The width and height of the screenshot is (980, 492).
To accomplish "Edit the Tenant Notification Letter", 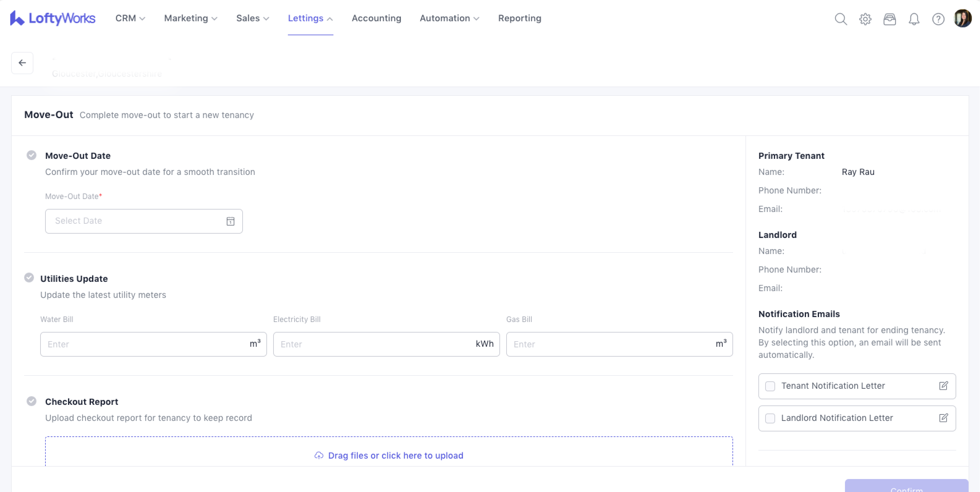I will (x=943, y=386).
